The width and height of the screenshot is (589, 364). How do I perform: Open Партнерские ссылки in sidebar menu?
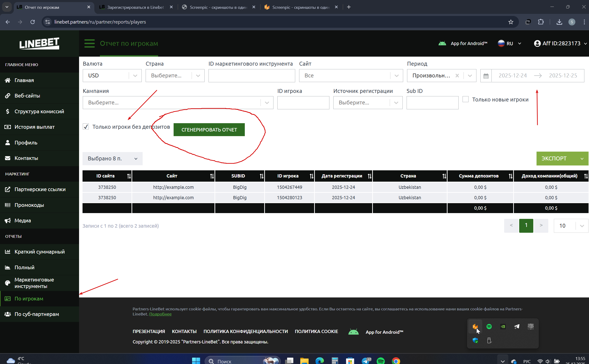pyautogui.click(x=40, y=190)
